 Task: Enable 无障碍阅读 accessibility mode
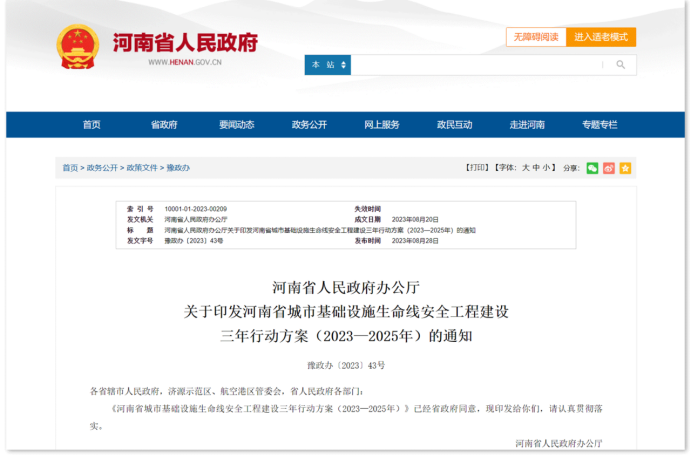coord(535,37)
